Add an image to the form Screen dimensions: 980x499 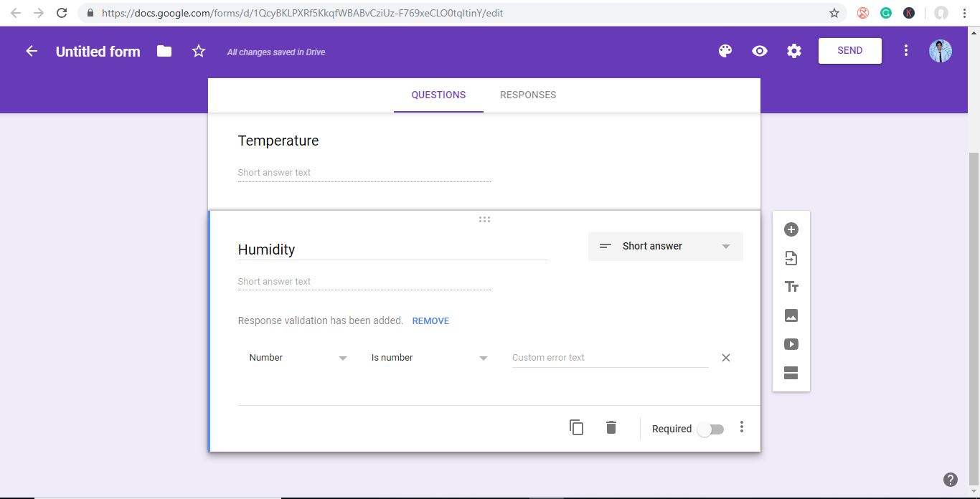click(791, 315)
